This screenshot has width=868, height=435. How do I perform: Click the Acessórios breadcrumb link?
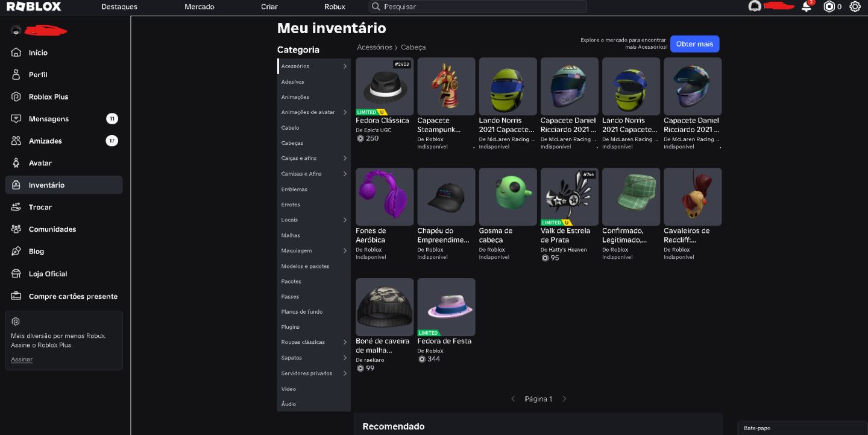(x=374, y=47)
